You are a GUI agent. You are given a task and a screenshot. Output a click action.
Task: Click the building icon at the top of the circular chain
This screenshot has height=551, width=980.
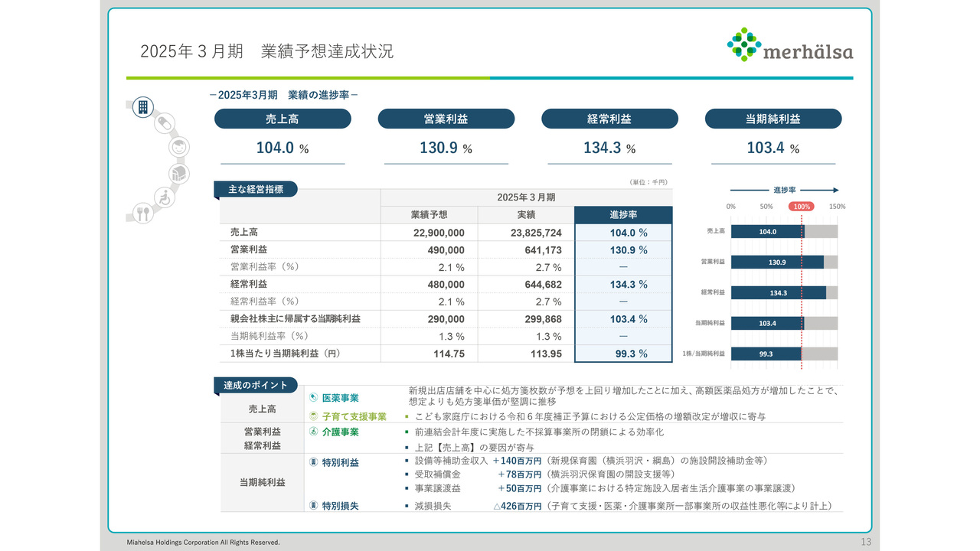142,107
